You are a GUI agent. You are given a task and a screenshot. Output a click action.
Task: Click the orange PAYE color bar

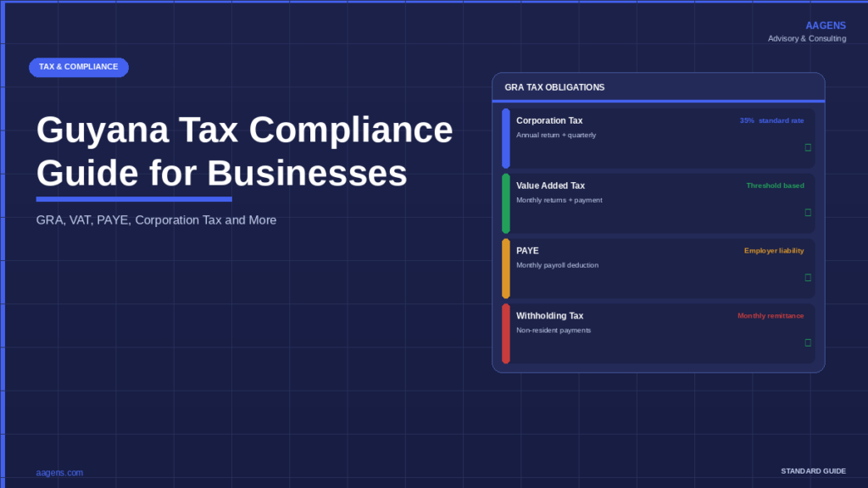tap(506, 269)
